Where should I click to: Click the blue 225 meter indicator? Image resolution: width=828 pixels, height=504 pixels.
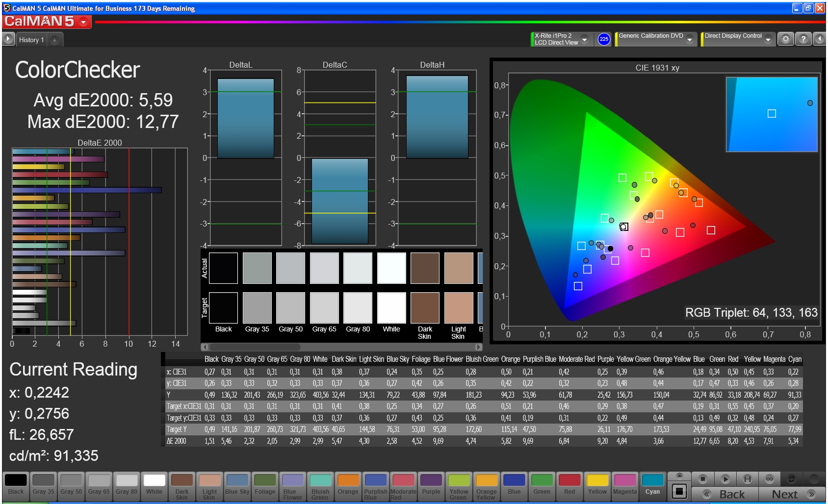pyautogui.click(x=604, y=39)
